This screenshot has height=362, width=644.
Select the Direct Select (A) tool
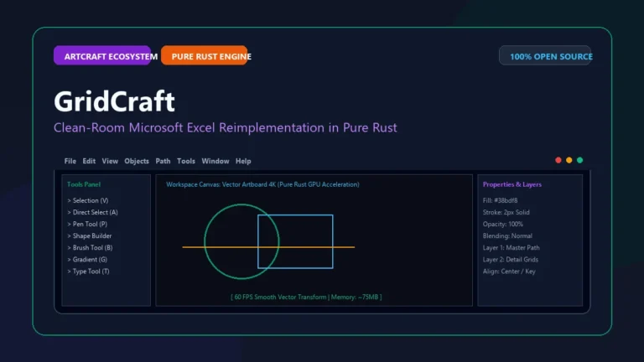tap(92, 213)
